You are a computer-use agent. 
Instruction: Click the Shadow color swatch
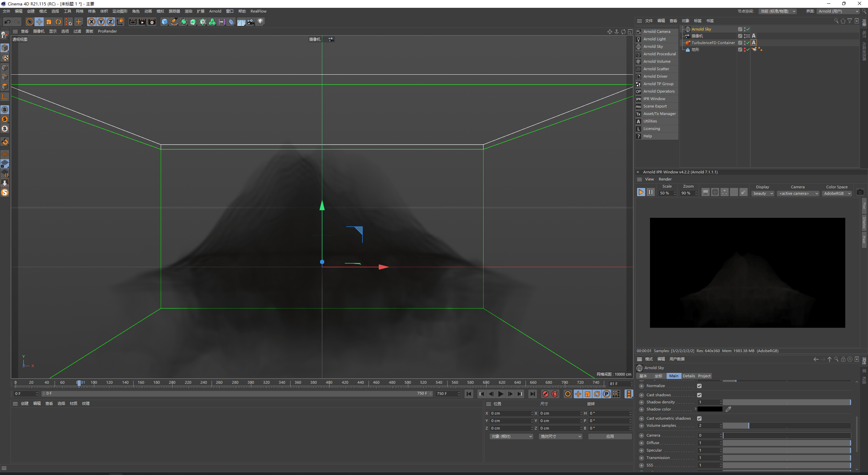710,409
